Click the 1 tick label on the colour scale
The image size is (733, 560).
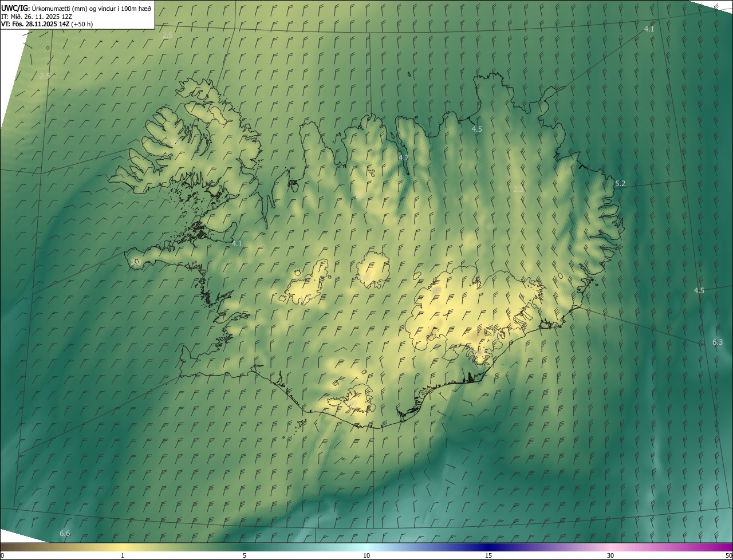tap(123, 555)
